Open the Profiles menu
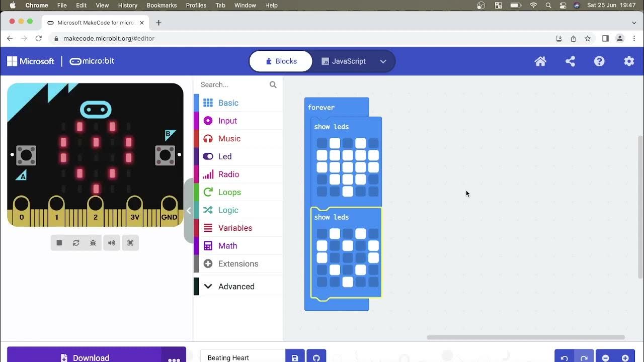Screen dimensions: 644x362 click(196, 5)
